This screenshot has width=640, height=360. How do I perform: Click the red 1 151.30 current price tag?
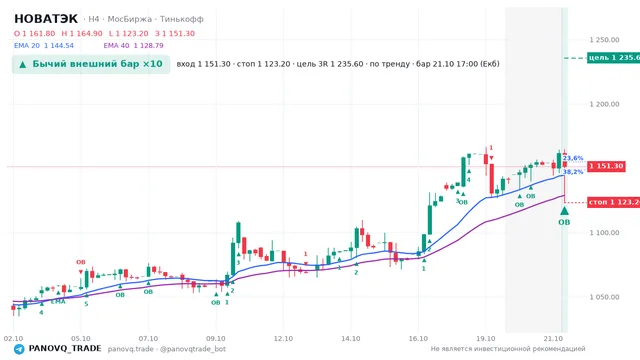coord(606,166)
